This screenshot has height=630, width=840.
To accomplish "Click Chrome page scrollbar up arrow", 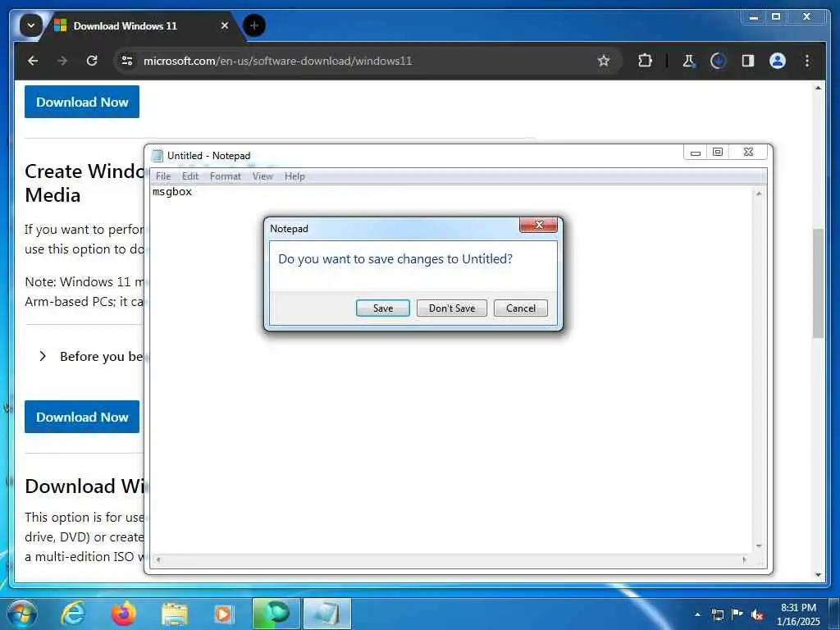I will point(818,88).
